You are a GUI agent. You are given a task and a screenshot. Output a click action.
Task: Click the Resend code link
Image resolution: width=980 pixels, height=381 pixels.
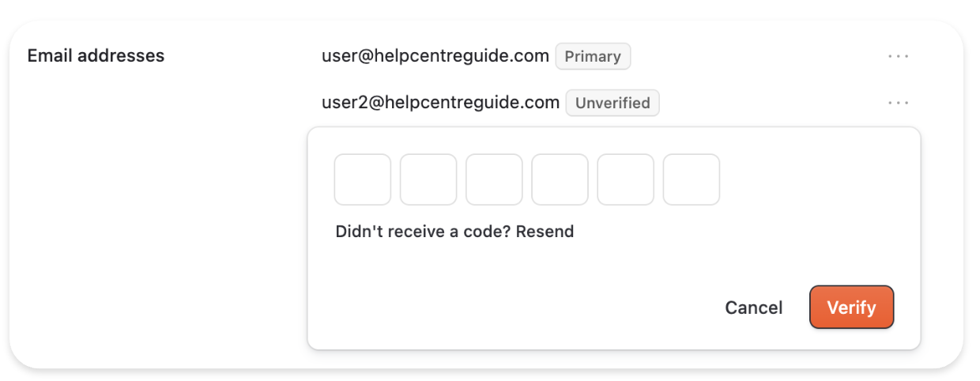pos(545,232)
